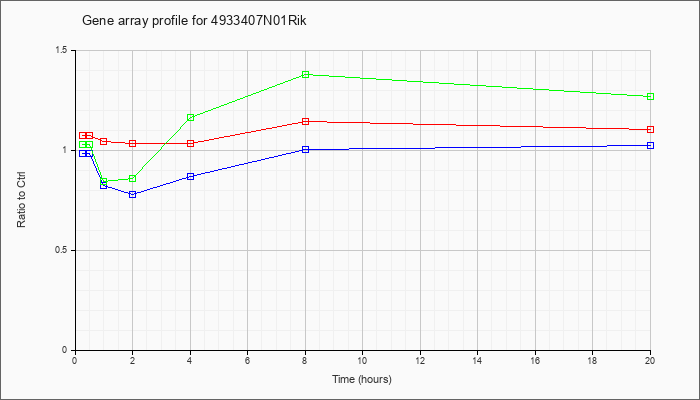The height and width of the screenshot is (400, 700).
Task: Pick the red marker at 2 hours
Action: [133, 143]
